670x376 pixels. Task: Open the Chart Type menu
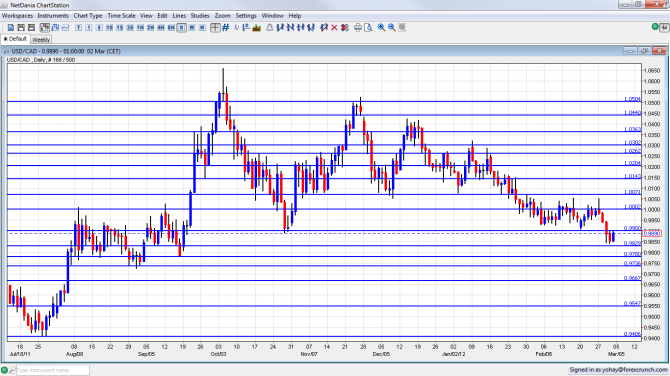88,16
